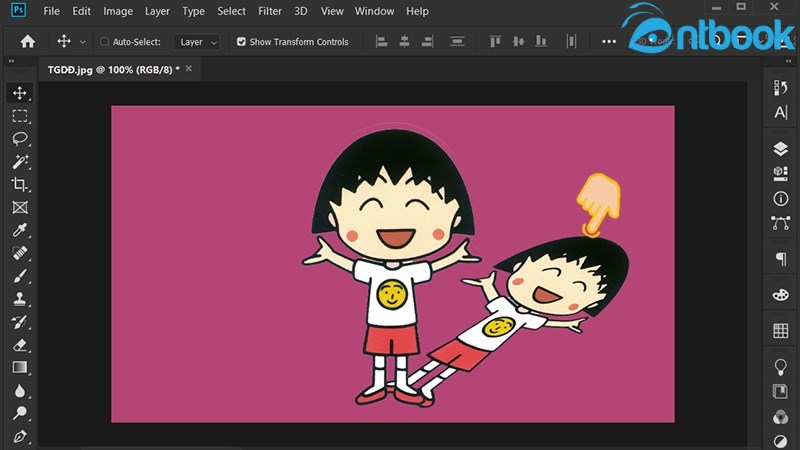The image size is (800, 450).
Task: Select the Crop tool
Action: 20,184
